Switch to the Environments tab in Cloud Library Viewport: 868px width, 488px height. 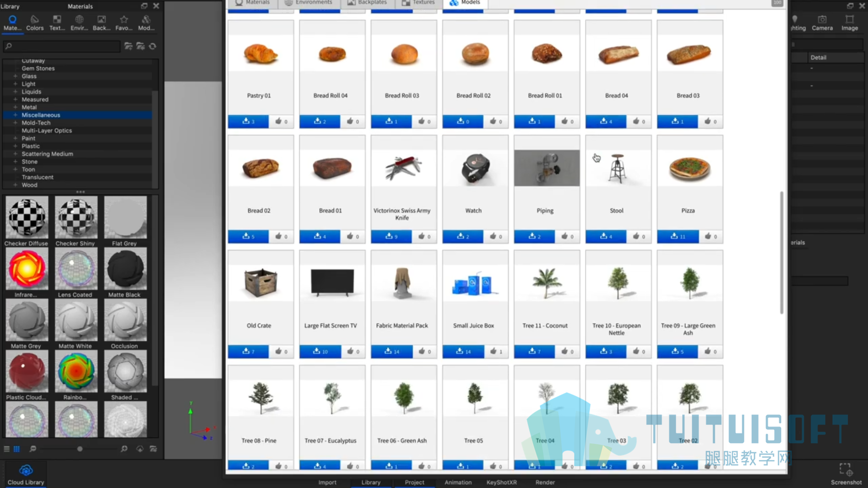[x=308, y=3]
